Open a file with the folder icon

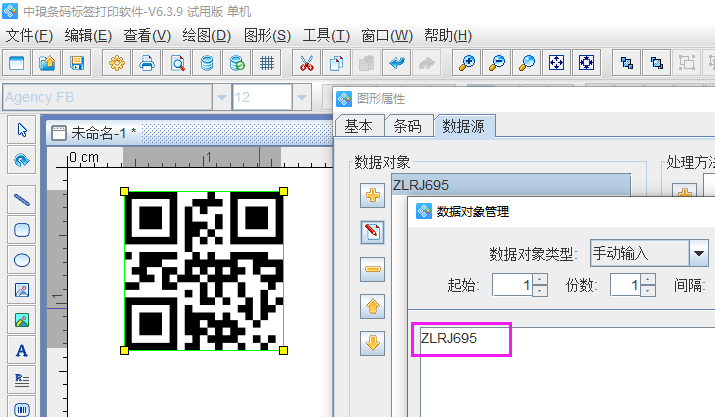point(47,63)
